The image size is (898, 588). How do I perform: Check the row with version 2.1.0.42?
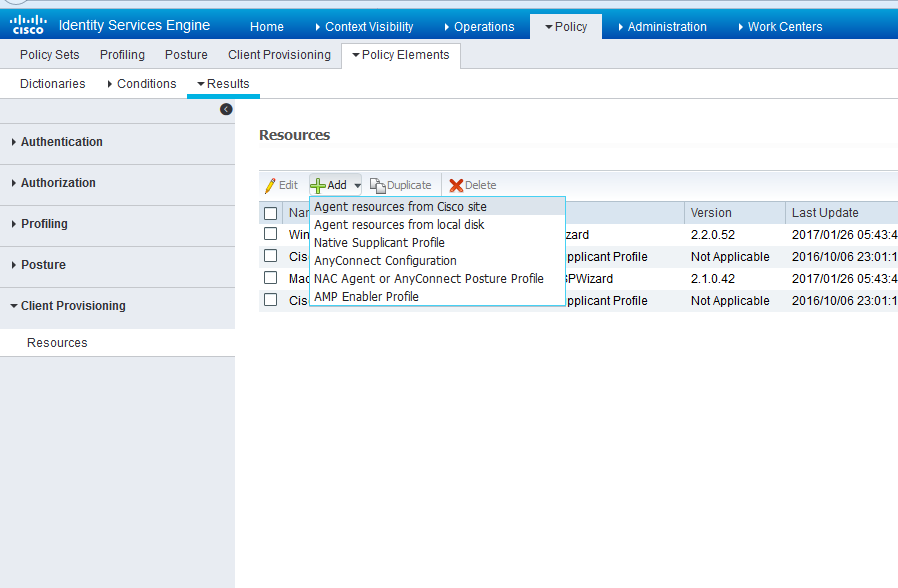pyautogui.click(x=270, y=278)
